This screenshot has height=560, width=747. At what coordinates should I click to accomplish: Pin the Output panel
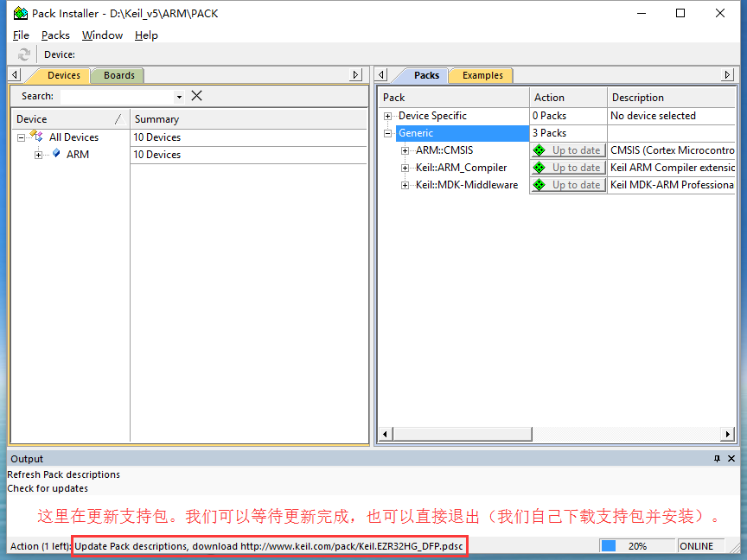(x=717, y=459)
